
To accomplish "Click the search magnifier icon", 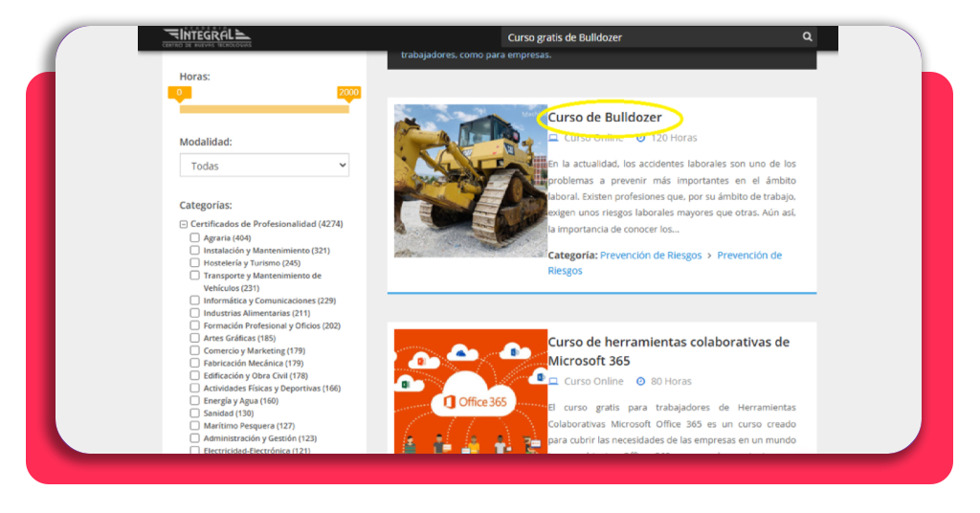I will [807, 37].
